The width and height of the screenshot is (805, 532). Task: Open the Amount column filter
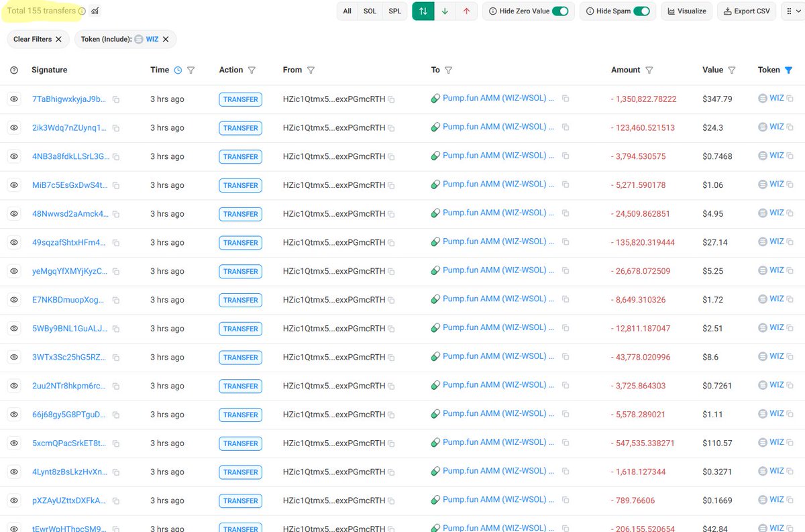coord(647,70)
